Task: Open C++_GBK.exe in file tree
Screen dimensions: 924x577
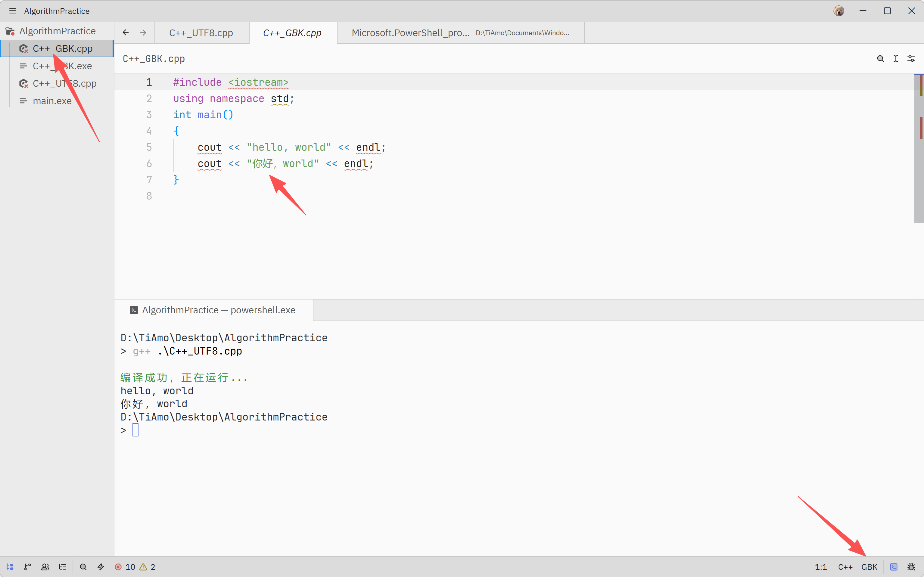Action: pyautogui.click(x=57, y=66)
